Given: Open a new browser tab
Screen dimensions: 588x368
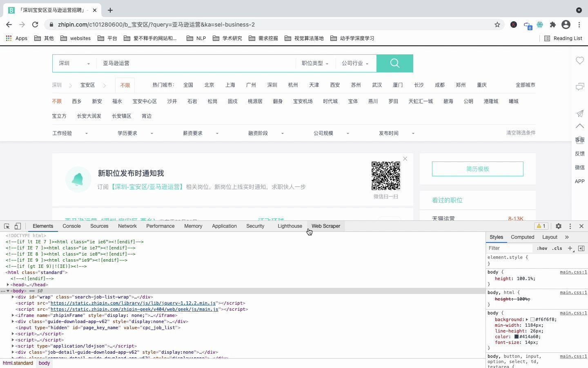Looking at the screenshot, I should (110, 10).
